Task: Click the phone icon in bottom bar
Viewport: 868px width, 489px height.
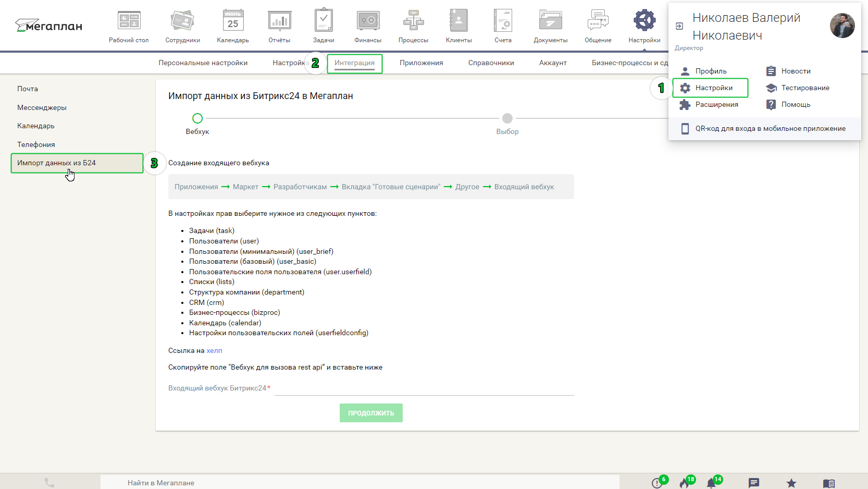Action: [49, 483]
